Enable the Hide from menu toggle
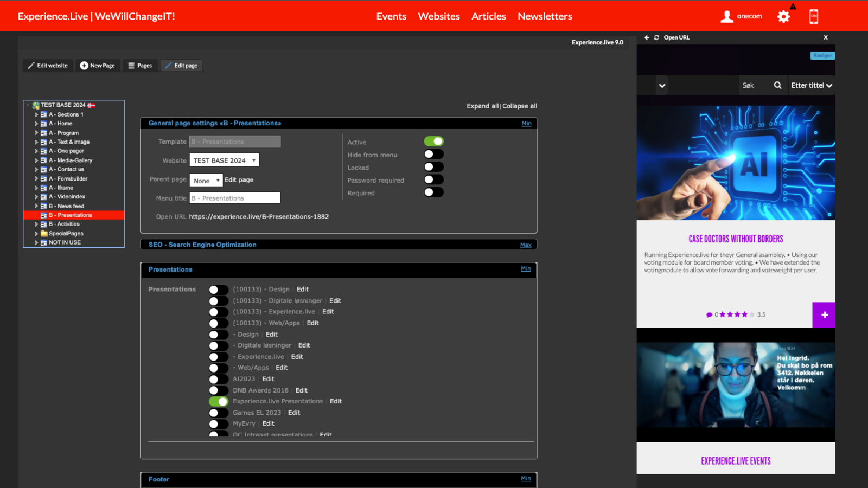Screen dimensions: 868x488 (x=433, y=155)
